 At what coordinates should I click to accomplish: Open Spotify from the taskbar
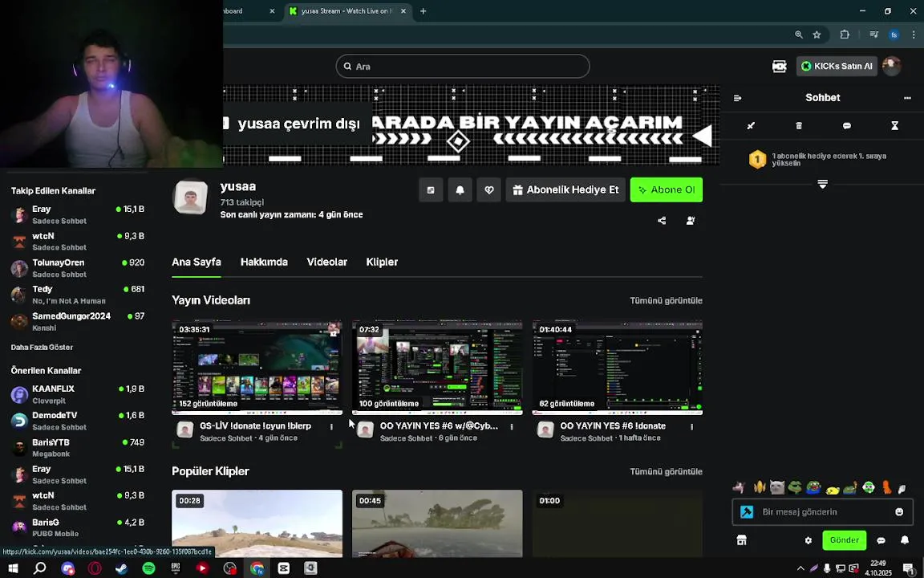[x=148, y=568]
